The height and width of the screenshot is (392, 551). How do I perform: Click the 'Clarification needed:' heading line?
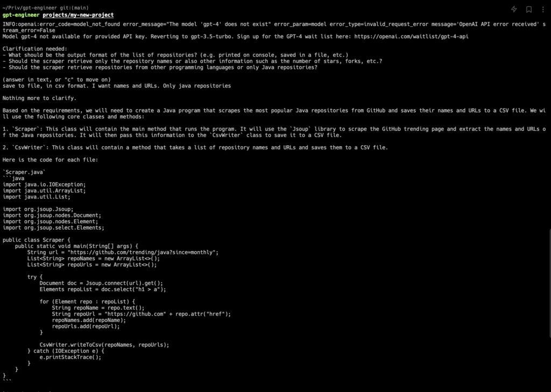point(35,49)
